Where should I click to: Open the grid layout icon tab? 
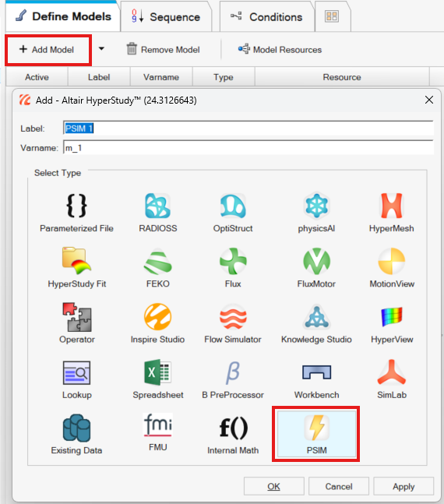[332, 16]
